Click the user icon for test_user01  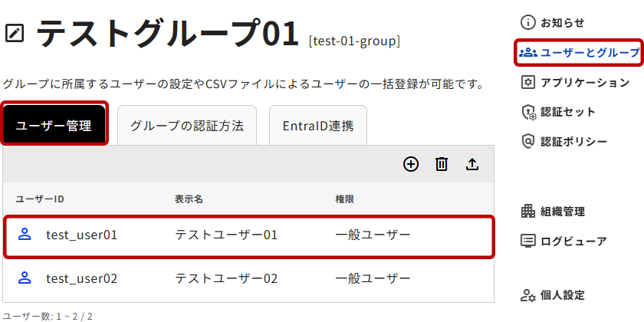coord(25,235)
